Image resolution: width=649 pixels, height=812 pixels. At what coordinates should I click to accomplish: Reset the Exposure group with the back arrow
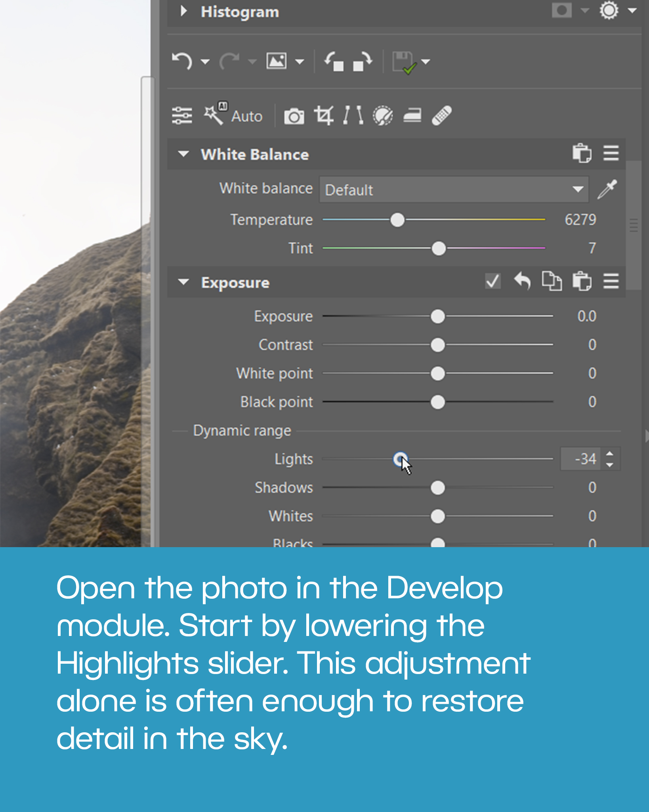(x=522, y=282)
